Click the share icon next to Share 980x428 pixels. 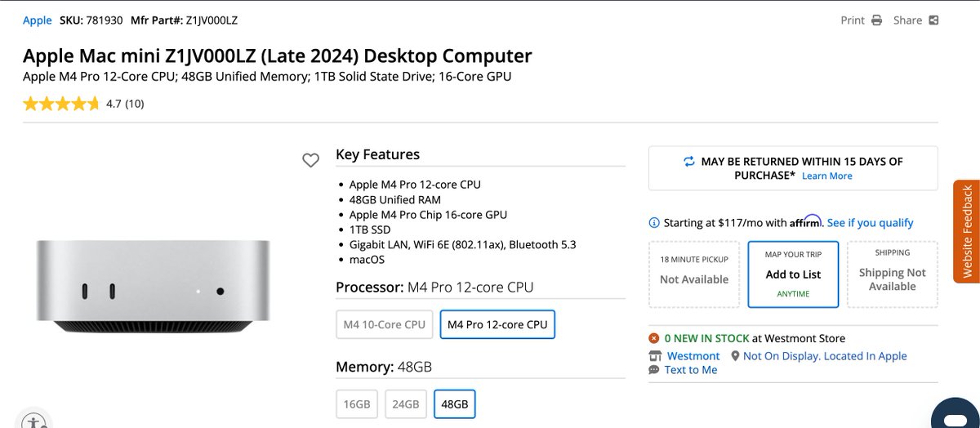[933, 20]
